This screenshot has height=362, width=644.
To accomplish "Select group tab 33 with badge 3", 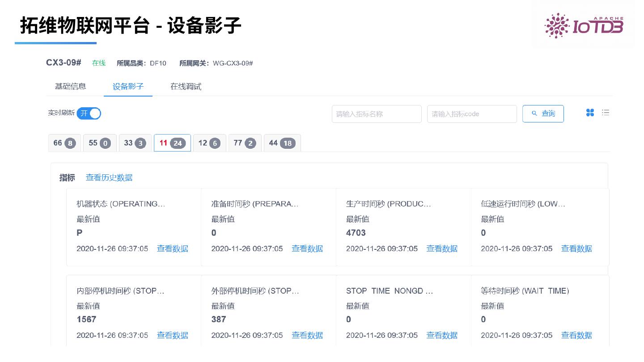I will pyautogui.click(x=135, y=143).
